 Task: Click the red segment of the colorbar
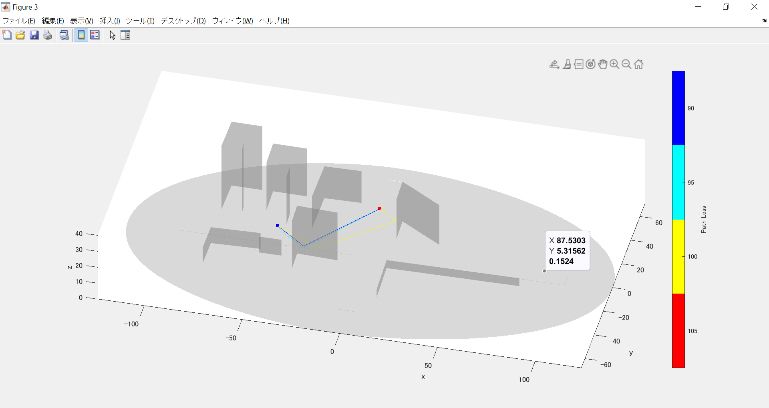click(677, 330)
